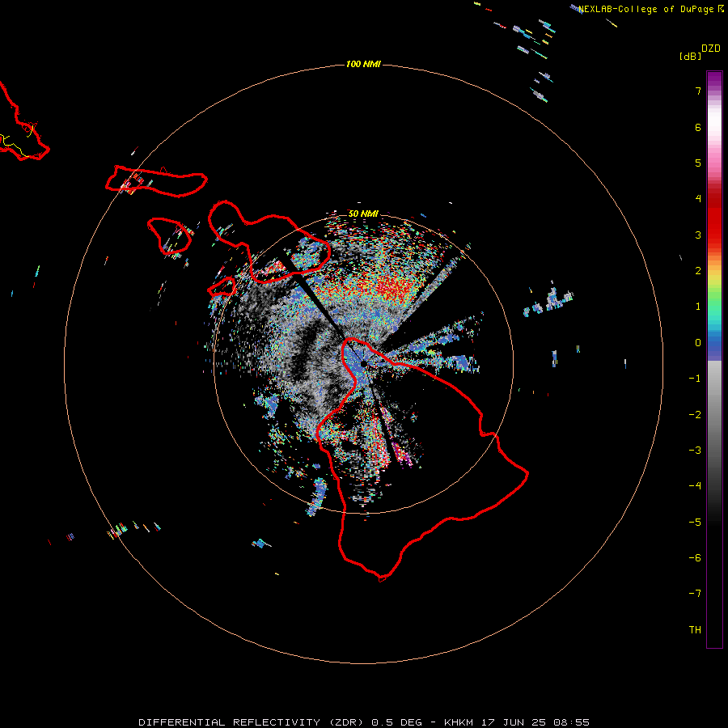Click the 5 value on the color scale

[x=698, y=163]
